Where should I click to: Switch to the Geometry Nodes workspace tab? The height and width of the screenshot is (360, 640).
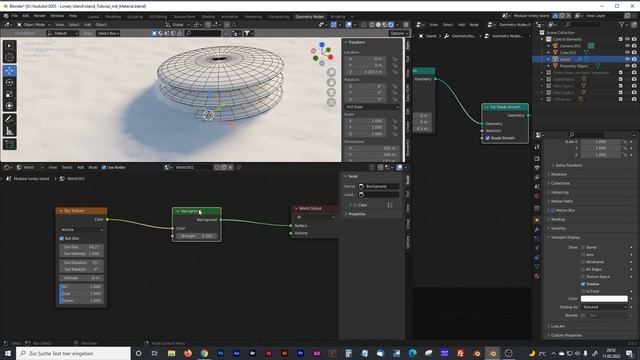[x=309, y=17]
